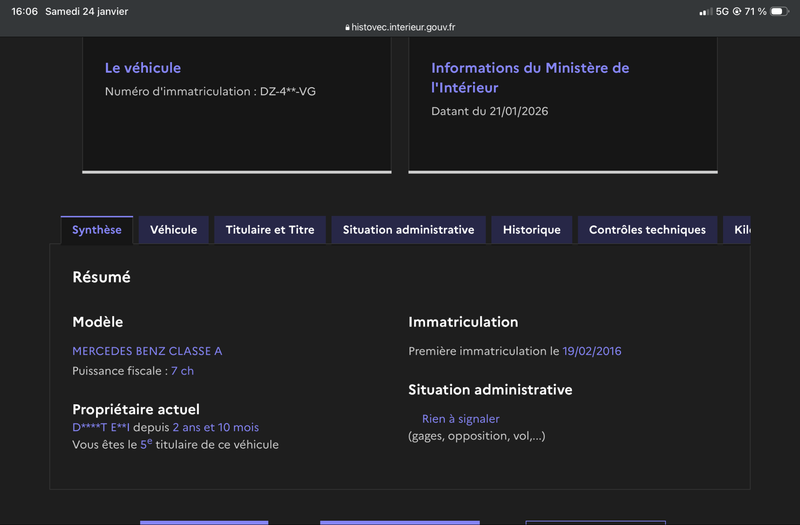
Task: Click the owner name D****T E**I
Action: click(x=101, y=428)
